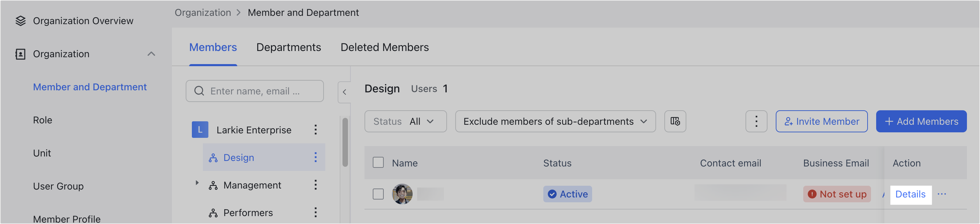Check the member row checkbox

click(x=378, y=194)
